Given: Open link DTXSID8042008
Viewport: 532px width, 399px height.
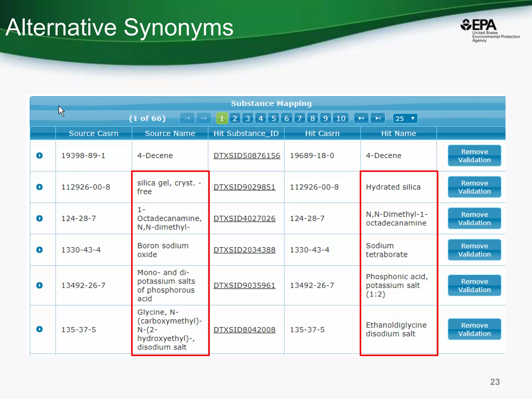Looking at the screenshot, I should point(244,330).
